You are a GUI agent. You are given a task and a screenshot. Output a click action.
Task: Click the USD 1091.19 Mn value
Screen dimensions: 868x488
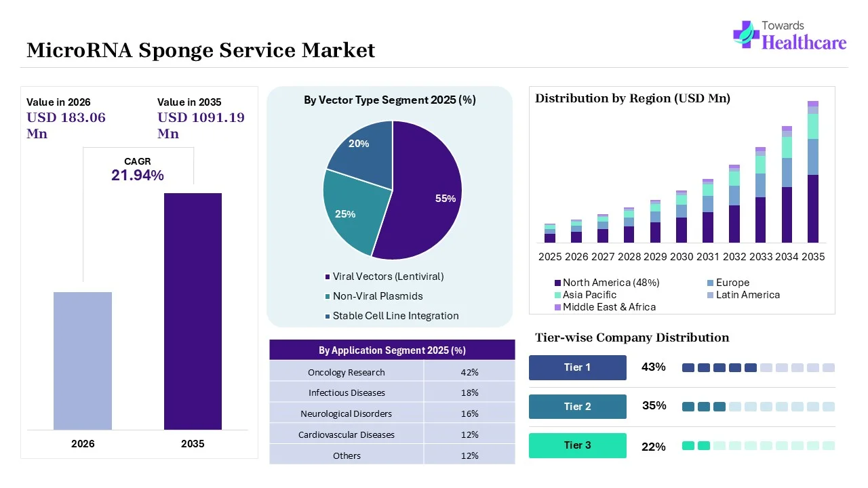tap(201, 125)
